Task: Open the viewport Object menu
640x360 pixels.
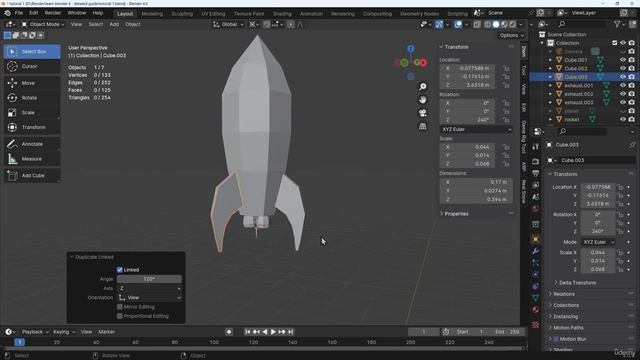Action: tap(133, 24)
